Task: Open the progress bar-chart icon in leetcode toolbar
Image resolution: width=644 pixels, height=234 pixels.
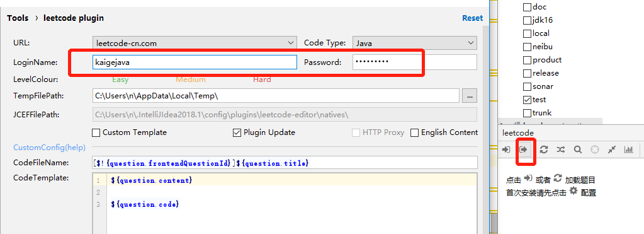Action: (628, 149)
